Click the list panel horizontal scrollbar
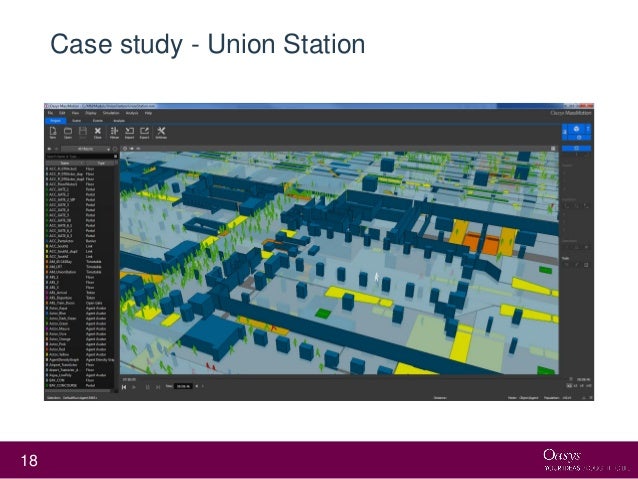This screenshot has width=638, height=479. pos(79,391)
